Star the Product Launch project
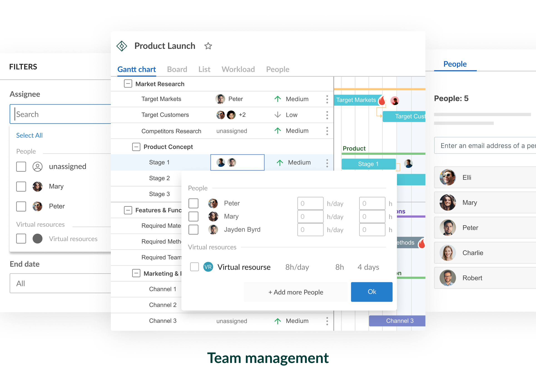536x392 pixels. point(208,46)
